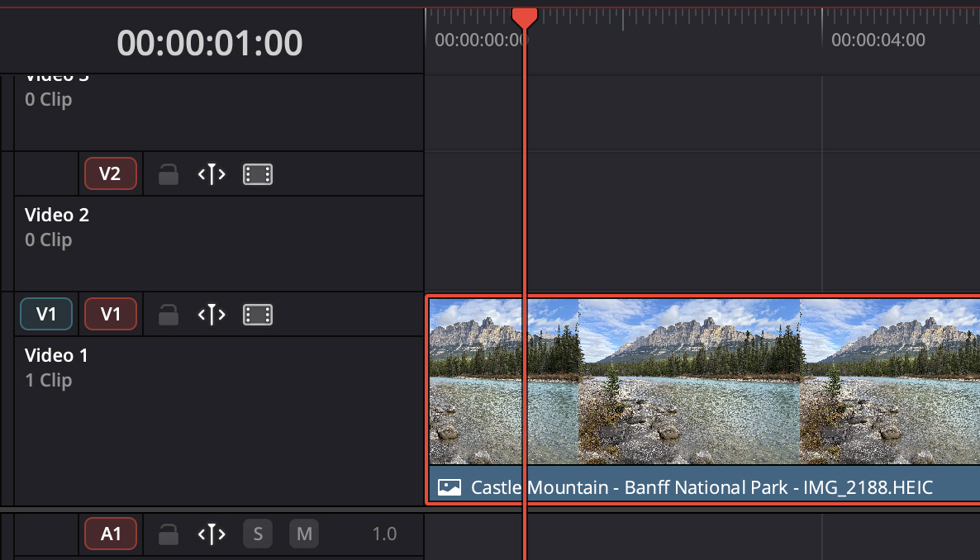Image resolution: width=980 pixels, height=560 pixels.
Task: Solo the A1 audio track
Action: click(258, 534)
